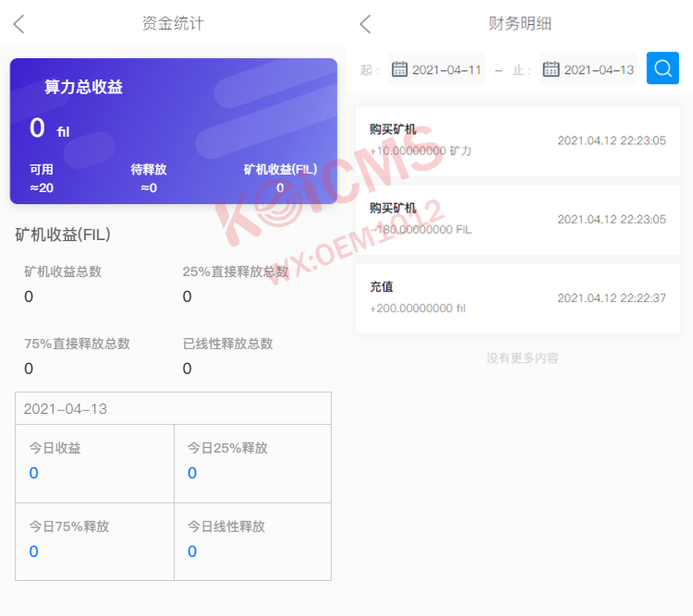Click the 0 fil total earnings value
The image size is (693, 616).
point(50,128)
